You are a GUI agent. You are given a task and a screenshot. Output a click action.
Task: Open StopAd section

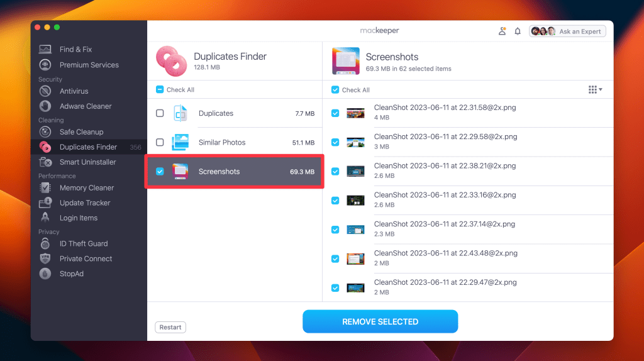(x=72, y=274)
